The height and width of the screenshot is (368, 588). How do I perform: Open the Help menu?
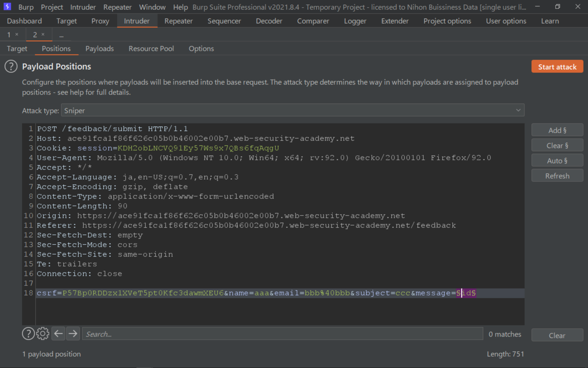tap(180, 7)
